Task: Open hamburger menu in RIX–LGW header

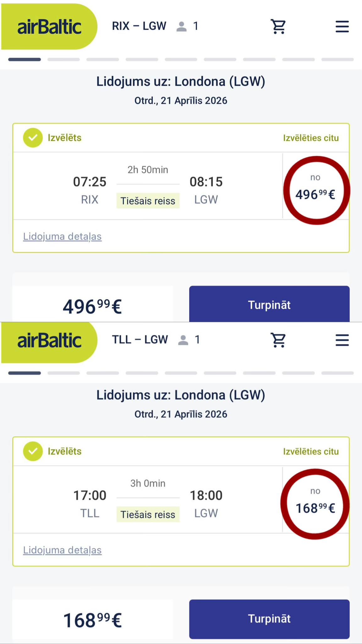Action: click(342, 26)
